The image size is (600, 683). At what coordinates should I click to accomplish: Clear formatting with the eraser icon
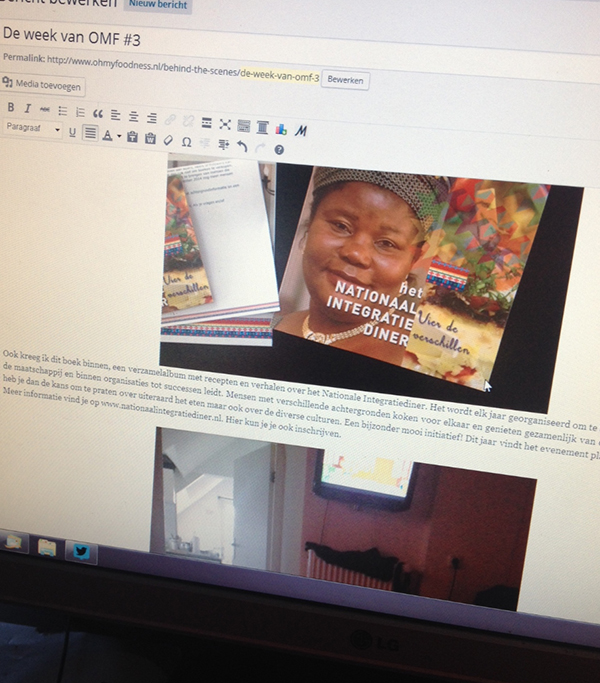pyautogui.click(x=168, y=140)
